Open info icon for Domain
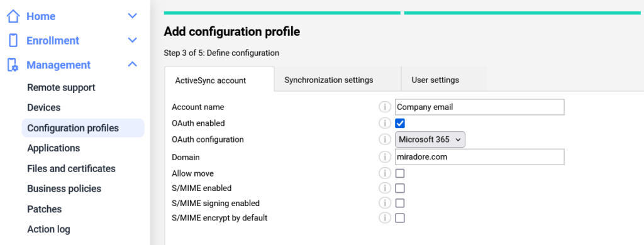 [x=384, y=157]
